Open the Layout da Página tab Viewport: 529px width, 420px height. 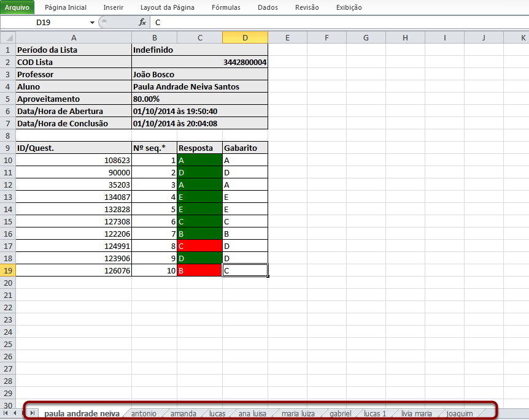point(167,7)
